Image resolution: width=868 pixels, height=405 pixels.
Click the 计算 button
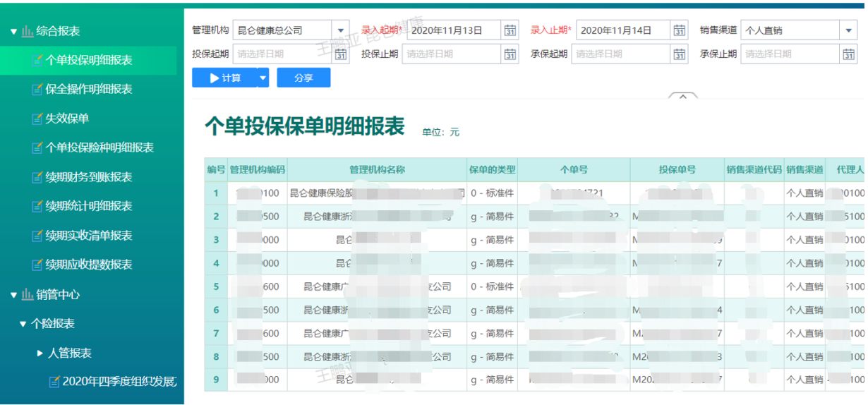pyautogui.click(x=225, y=78)
